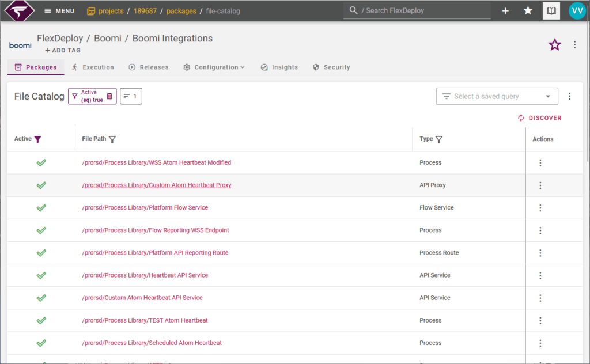This screenshot has height=364, width=590.
Task: Open Platform Flow Service file link
Action: 145,207
